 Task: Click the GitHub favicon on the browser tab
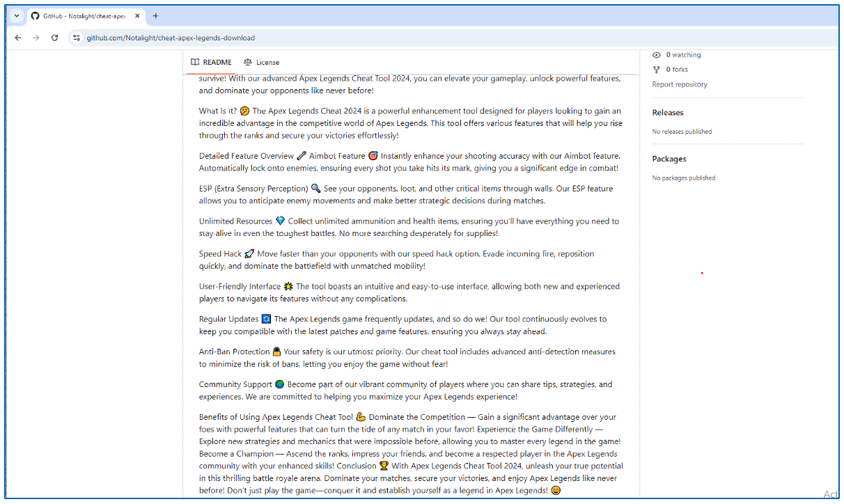[x=35, y=16]
